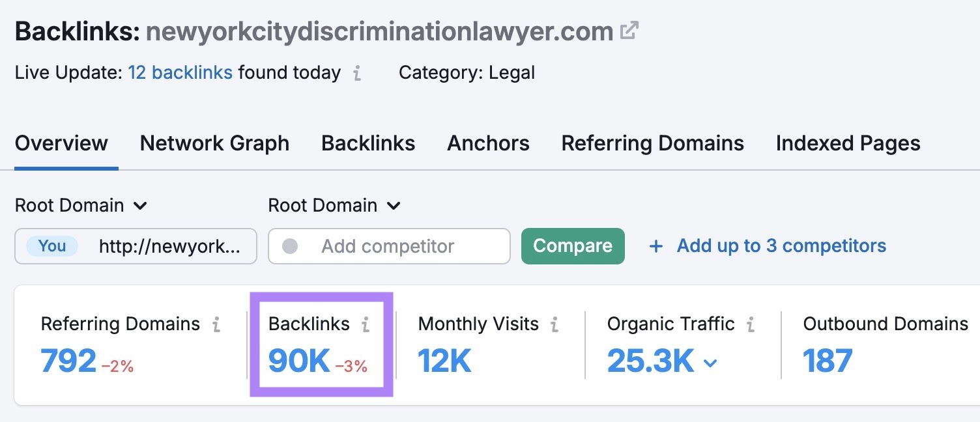Open the 12 backlinks link
Viewport: 980px width, 422px height.
180,73
